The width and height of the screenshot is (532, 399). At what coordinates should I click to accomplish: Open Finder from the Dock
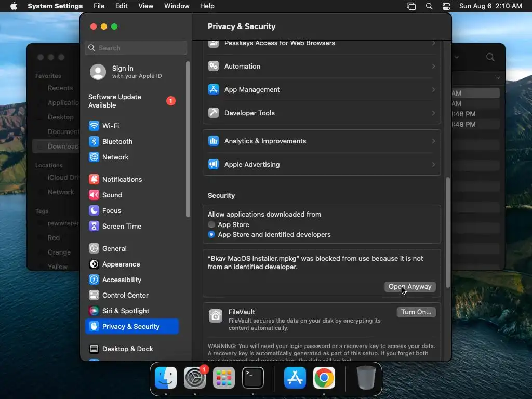point(166,378)
